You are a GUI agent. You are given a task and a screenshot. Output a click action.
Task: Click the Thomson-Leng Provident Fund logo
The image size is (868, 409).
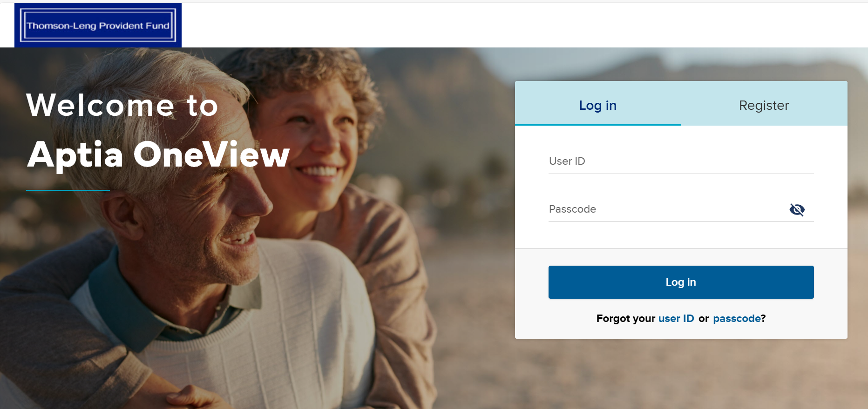[x=98, y=25]
